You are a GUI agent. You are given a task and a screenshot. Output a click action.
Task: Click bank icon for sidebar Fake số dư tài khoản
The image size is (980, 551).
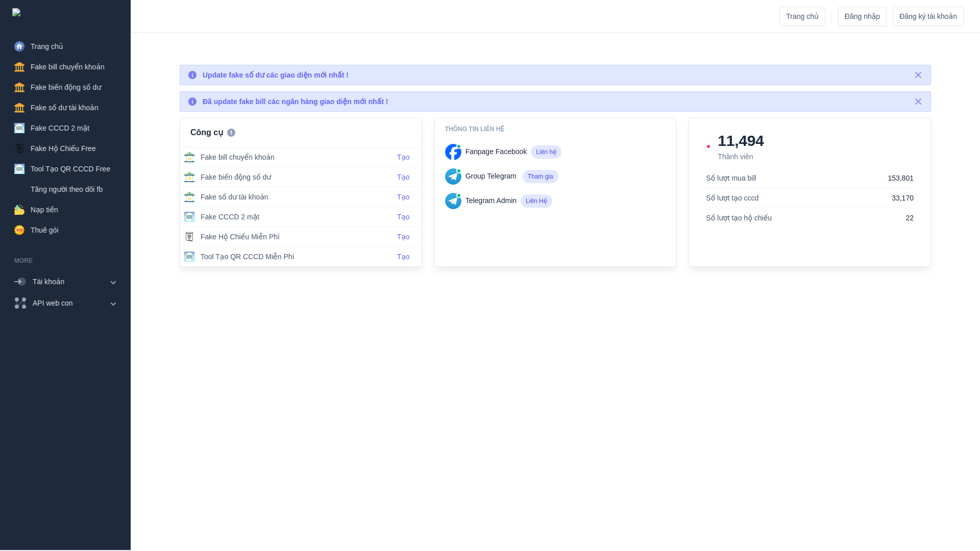[x=19, y=108]
